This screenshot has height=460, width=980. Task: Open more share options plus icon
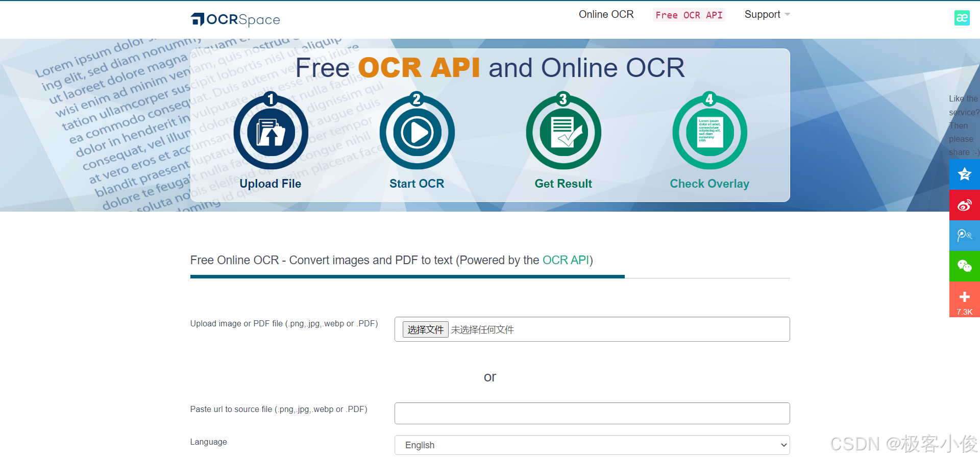click(965, 299)
